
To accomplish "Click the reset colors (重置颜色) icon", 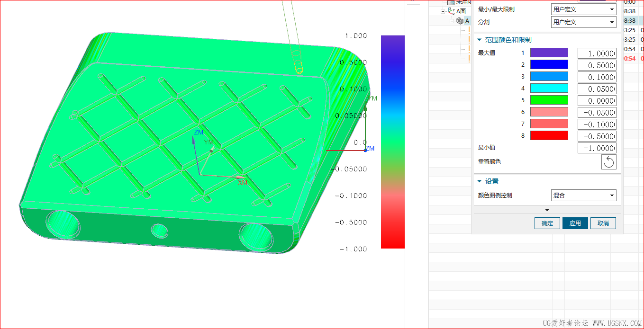I will [609, 162].
